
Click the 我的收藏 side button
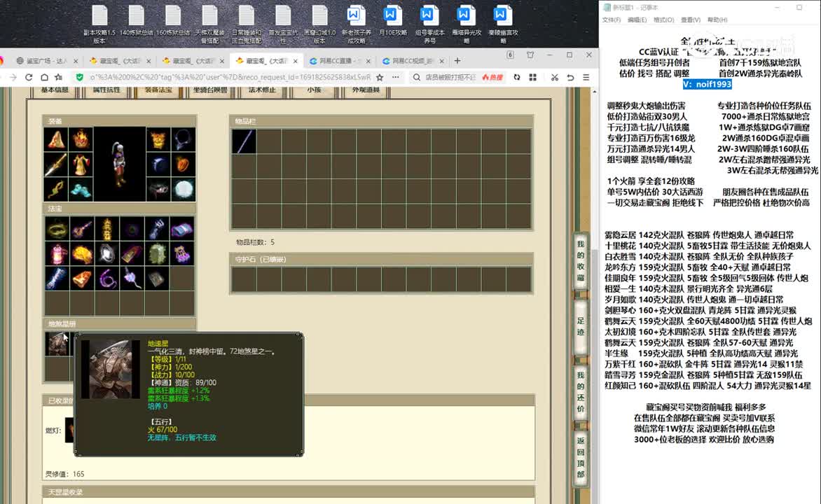[x=581, y=260]
